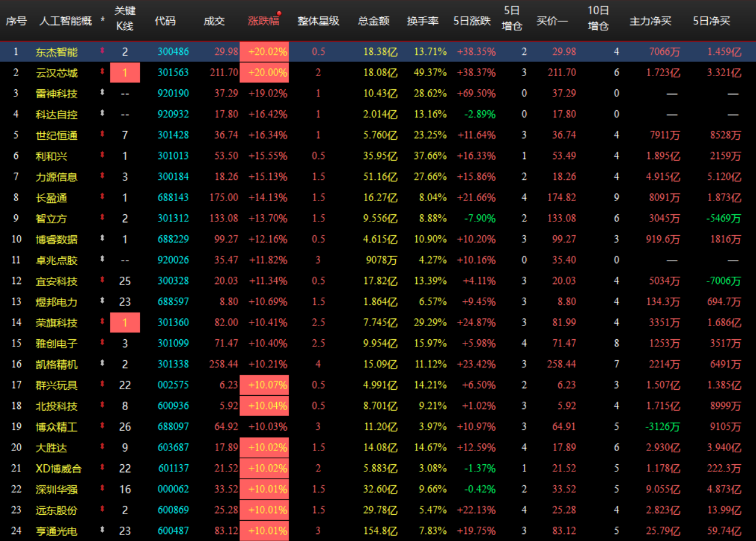
Task: Click the 人工智能概 column header
Action: coord(65,21)
